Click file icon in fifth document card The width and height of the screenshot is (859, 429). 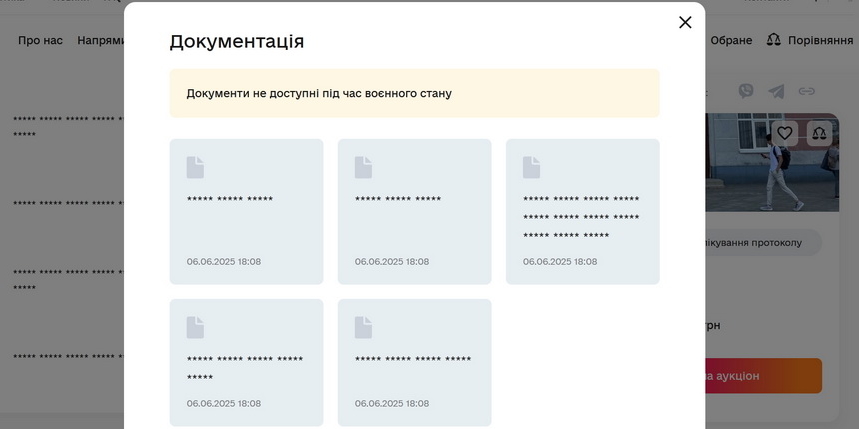click(363, 327)
